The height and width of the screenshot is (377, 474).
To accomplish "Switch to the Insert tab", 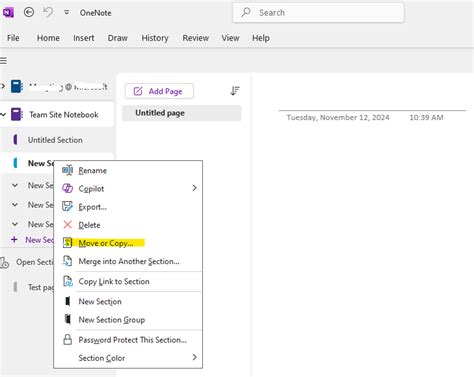I will (84, 38).
